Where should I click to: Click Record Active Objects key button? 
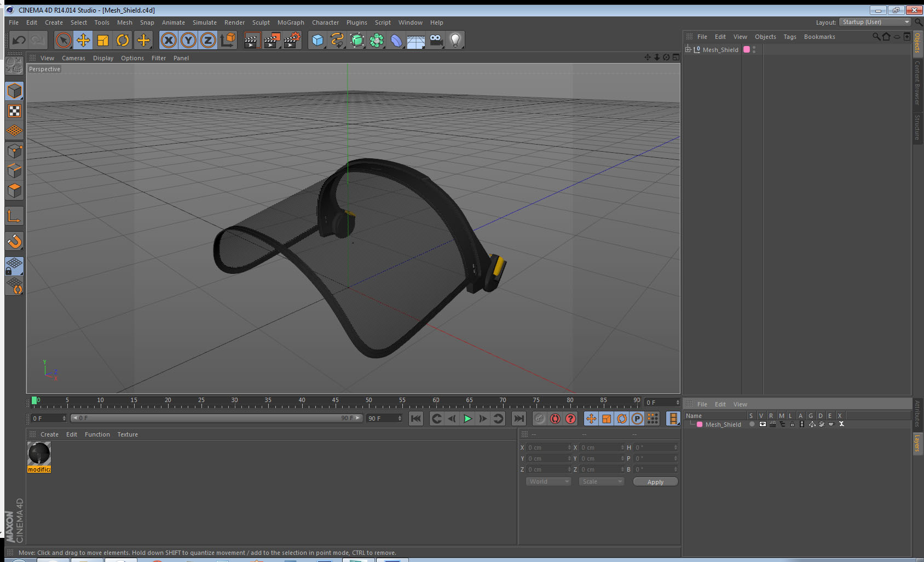point(540,418)
